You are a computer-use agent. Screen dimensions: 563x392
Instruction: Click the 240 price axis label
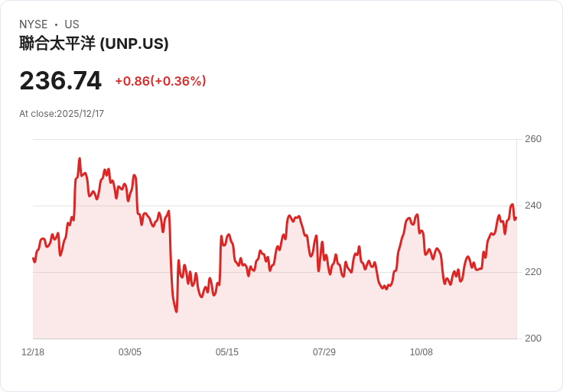click(x=533, y=206)
